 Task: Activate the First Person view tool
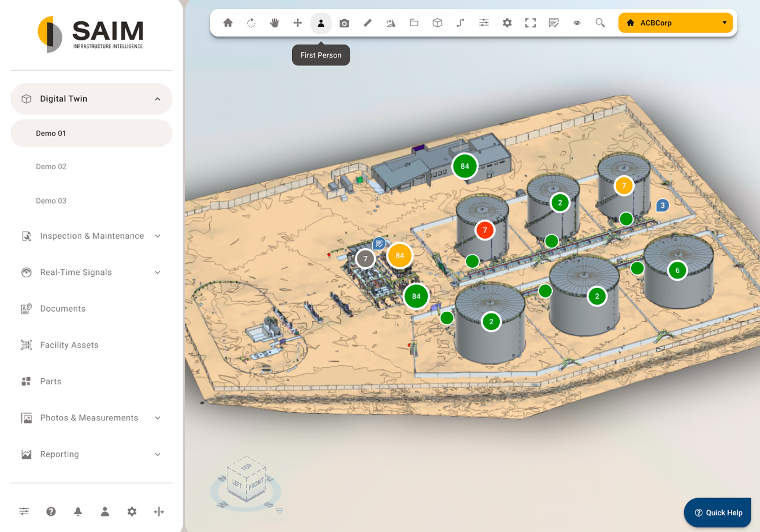(321, 23)
